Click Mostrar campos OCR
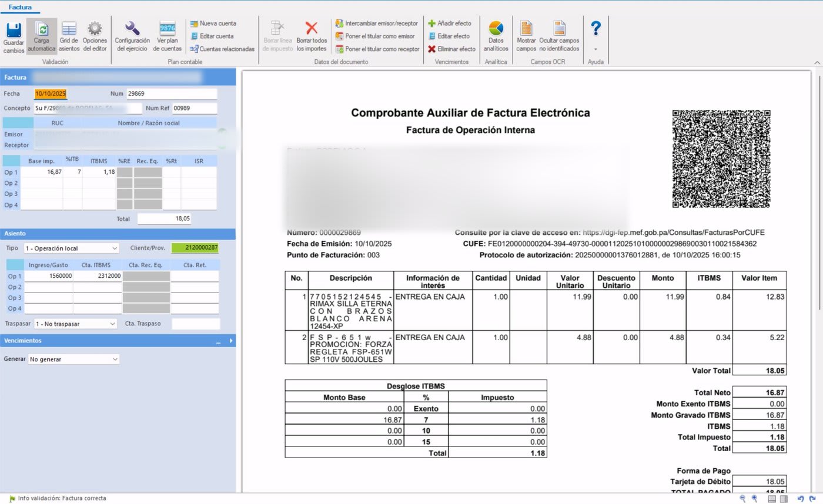Screen dimensions: 823x504 tap(526, 37)
